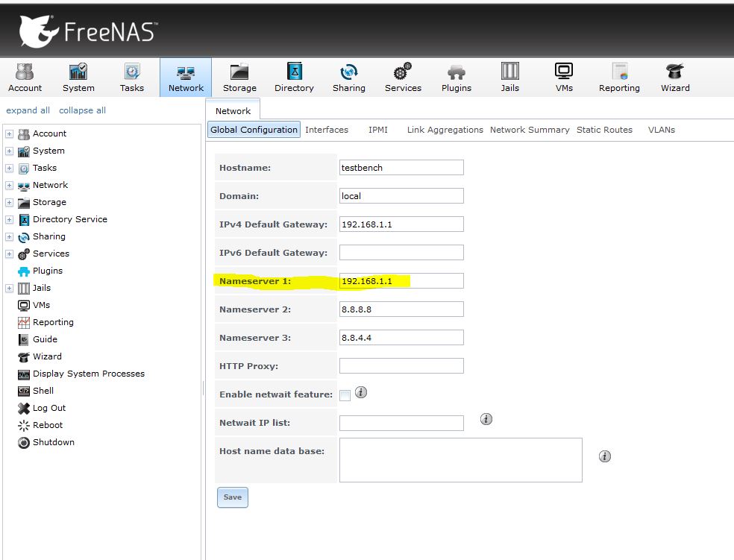Open the System toolbar icon
Image resolution: width=734 pixels, height=560 pixels.
78,78
